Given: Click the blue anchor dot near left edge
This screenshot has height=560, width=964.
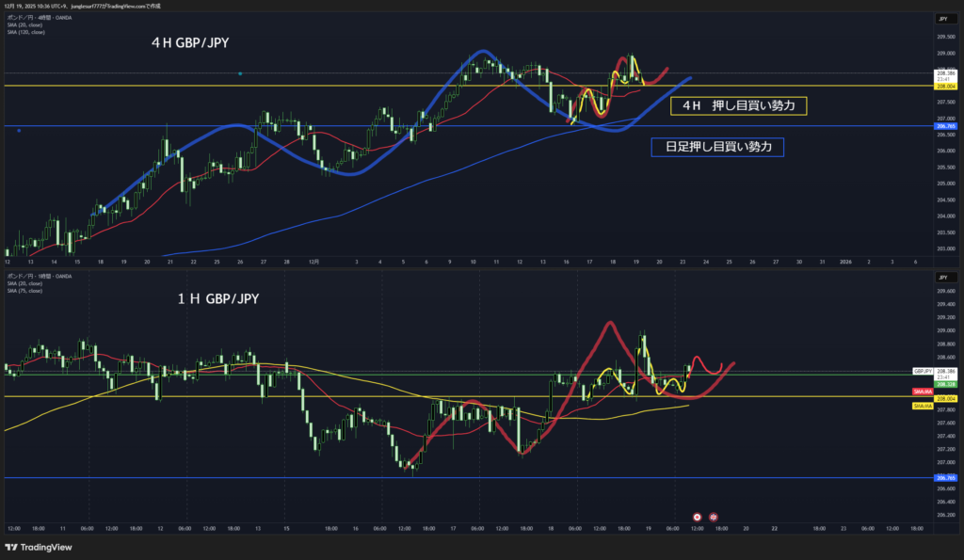Looking at the screenshot, I should click(x=20, y=131).
